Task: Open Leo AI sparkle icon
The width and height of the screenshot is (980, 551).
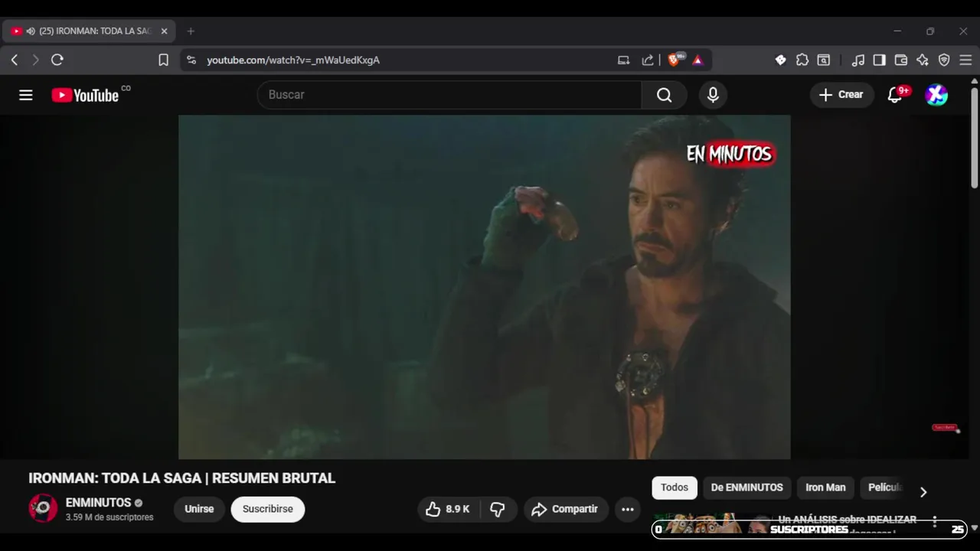Action: click(923, 60)
